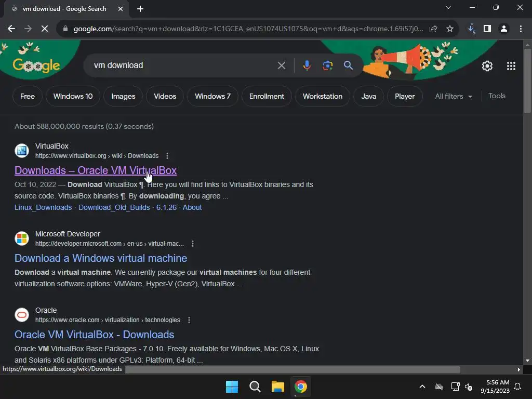The width and height of the screenshot is (532, 399).
Task: Open Chrome three-dot menu
Action: [521, 29]
